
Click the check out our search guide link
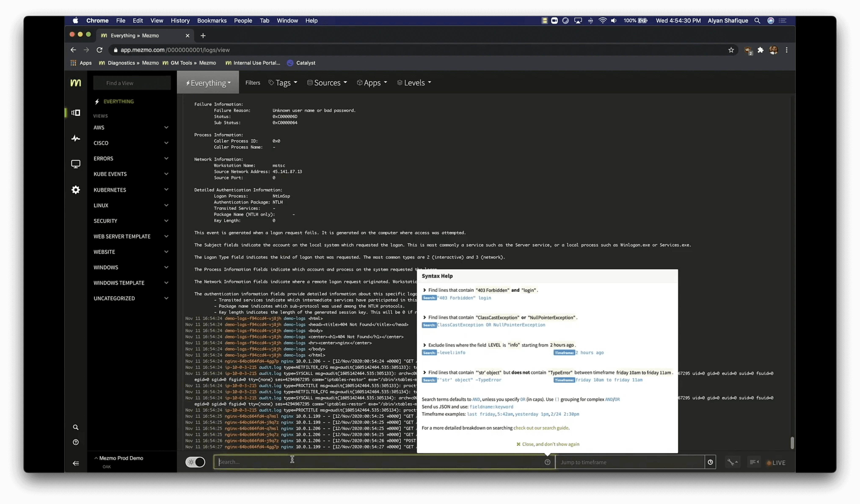[541, 428]
